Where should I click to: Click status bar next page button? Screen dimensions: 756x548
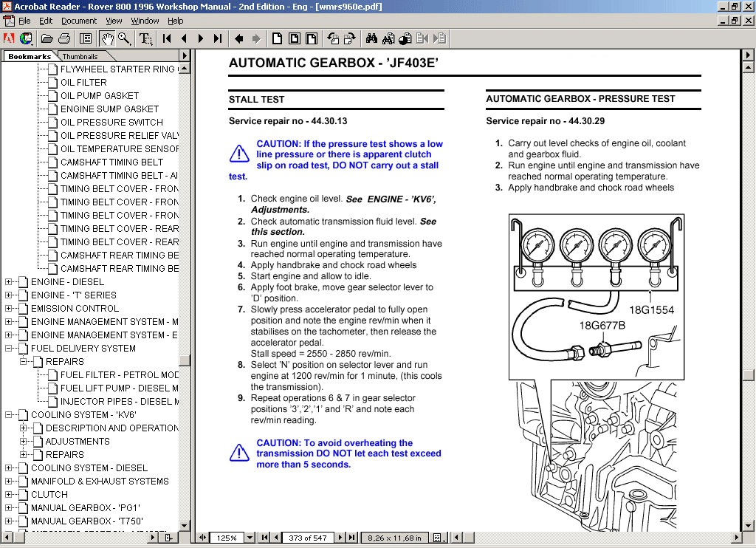coord(340,538)
